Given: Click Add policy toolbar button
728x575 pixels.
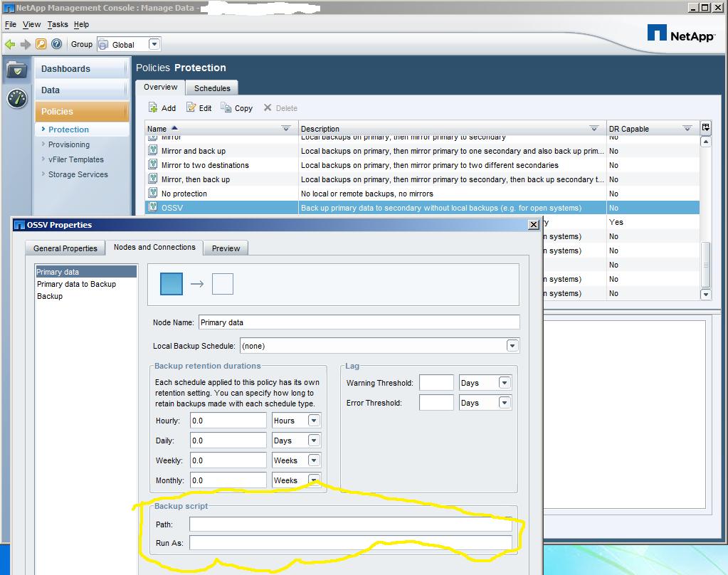Looking at the screenshot, I should coord(162,107).
